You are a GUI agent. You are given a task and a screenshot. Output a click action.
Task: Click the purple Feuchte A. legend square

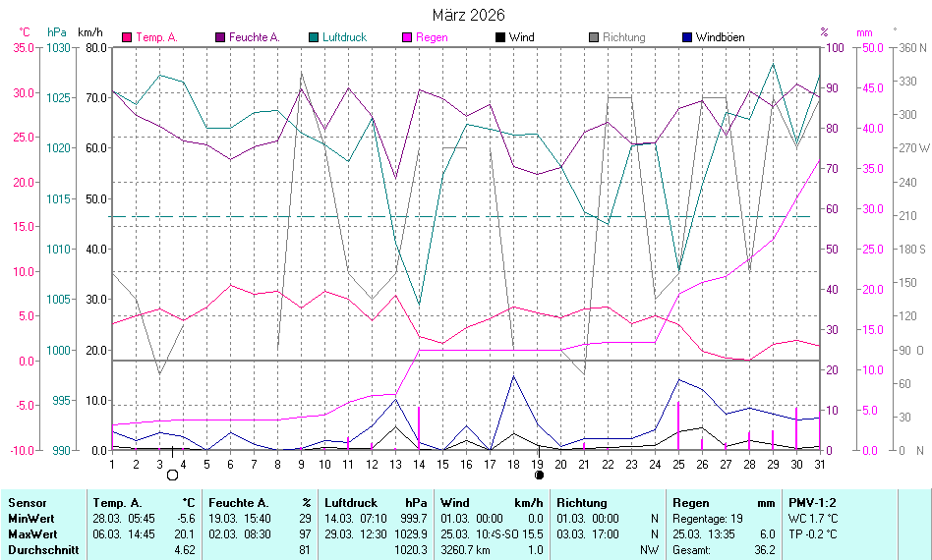pos(220,37)
